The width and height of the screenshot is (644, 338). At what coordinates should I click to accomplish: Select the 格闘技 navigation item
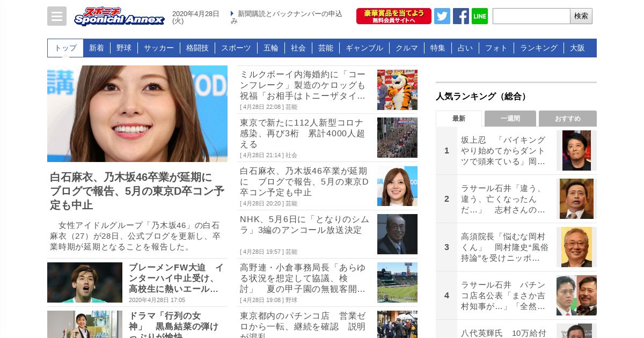[197, 48]
